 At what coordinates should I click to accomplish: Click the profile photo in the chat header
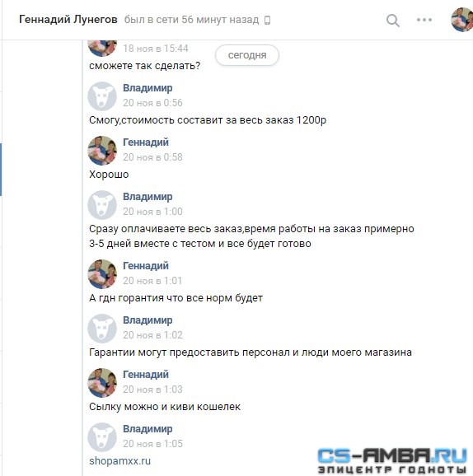click(461, 20)
